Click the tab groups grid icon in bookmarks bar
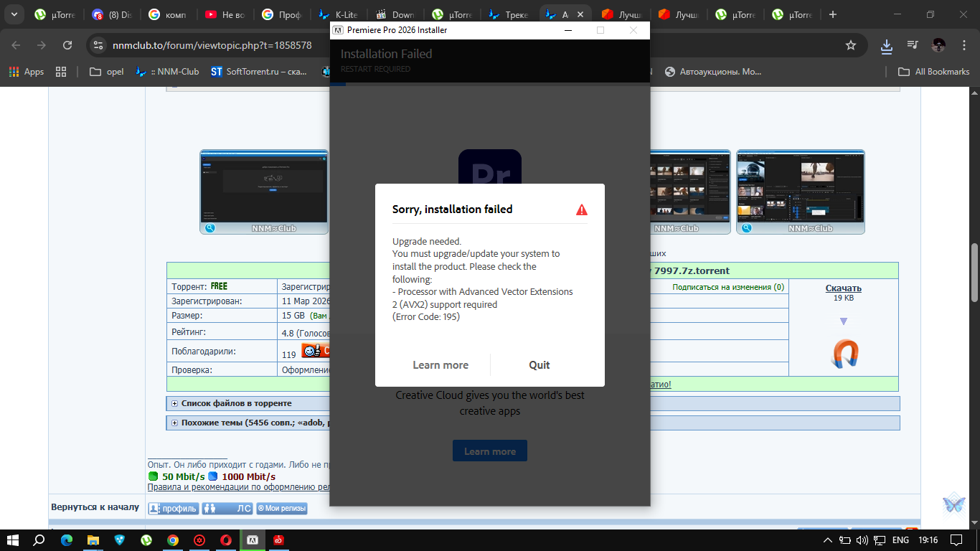 coord(61,72)
